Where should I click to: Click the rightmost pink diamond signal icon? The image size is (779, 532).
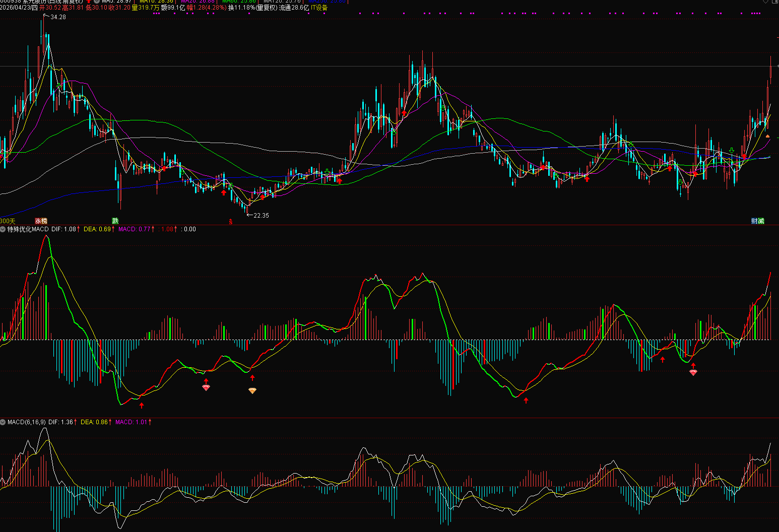point(693,372)
